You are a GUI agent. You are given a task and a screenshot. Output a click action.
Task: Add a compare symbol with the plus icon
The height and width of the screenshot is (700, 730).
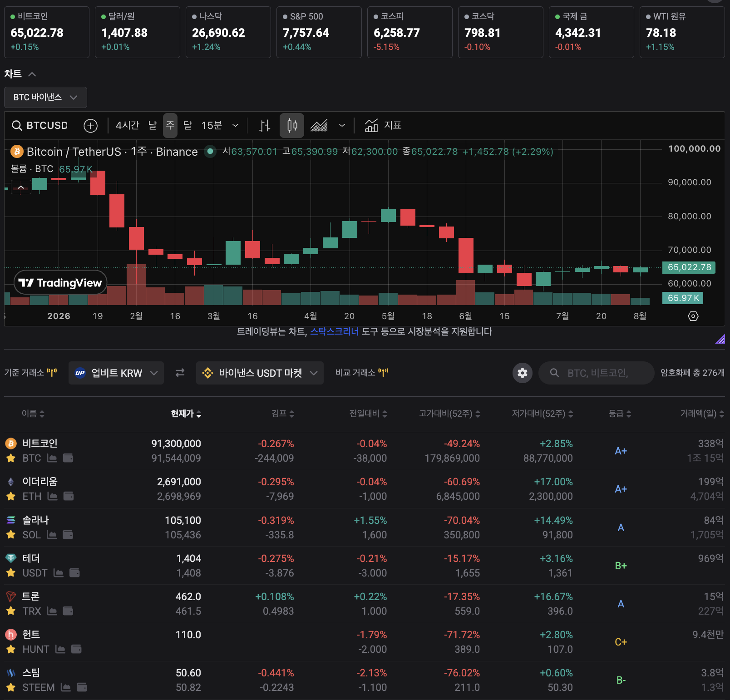91,125
